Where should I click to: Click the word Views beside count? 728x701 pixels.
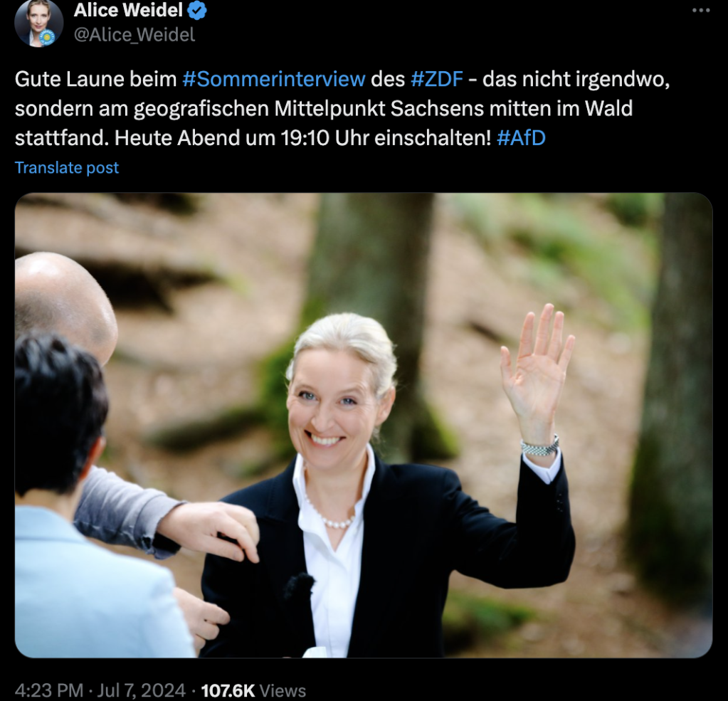(283, 690)
